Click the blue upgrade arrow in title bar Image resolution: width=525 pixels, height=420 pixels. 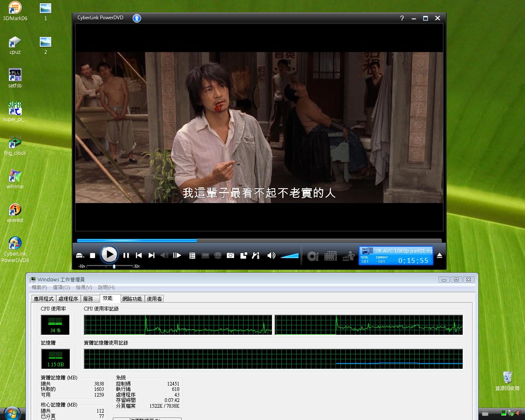pos(137,18)
